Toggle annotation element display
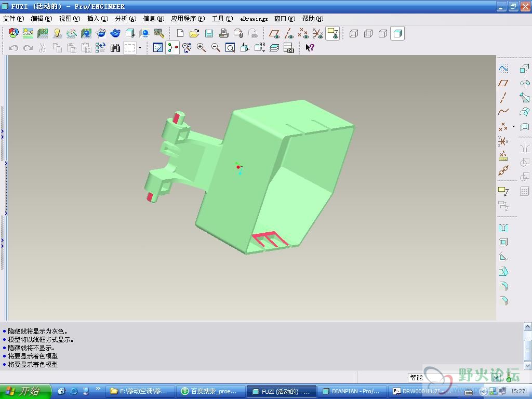Image resolution: width=532 pixels, height=399 pixels. [x=332, y=33]
